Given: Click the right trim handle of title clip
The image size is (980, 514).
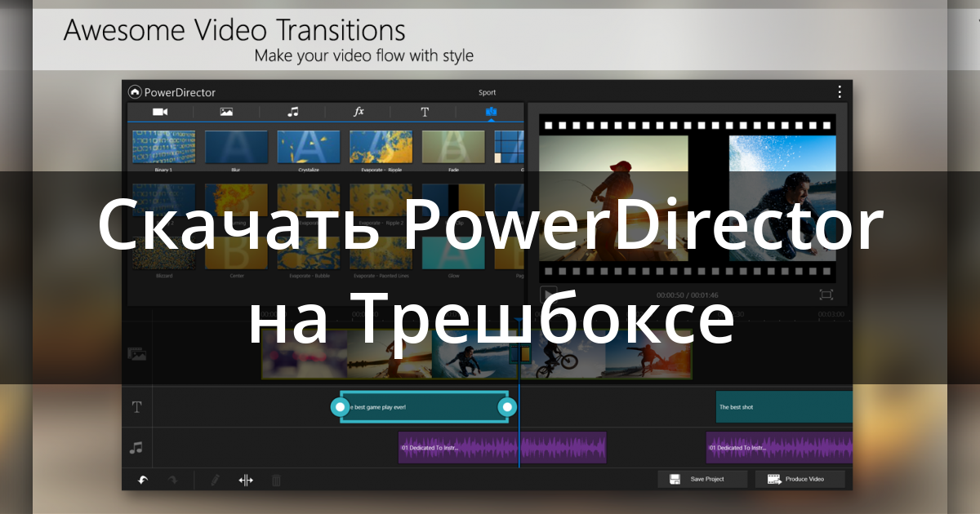Looking at the screenshot, I should pyautogui.click(x=508, y=406).
